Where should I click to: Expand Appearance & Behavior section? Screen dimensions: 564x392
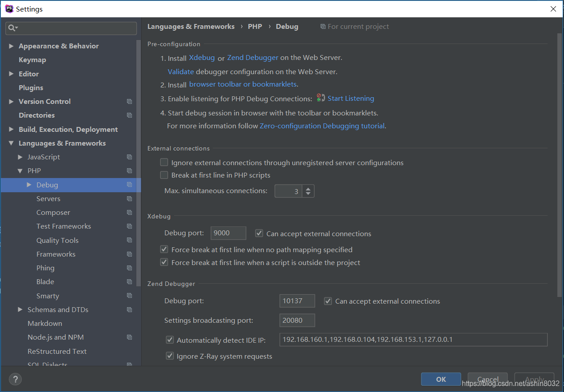coord(11,46)
